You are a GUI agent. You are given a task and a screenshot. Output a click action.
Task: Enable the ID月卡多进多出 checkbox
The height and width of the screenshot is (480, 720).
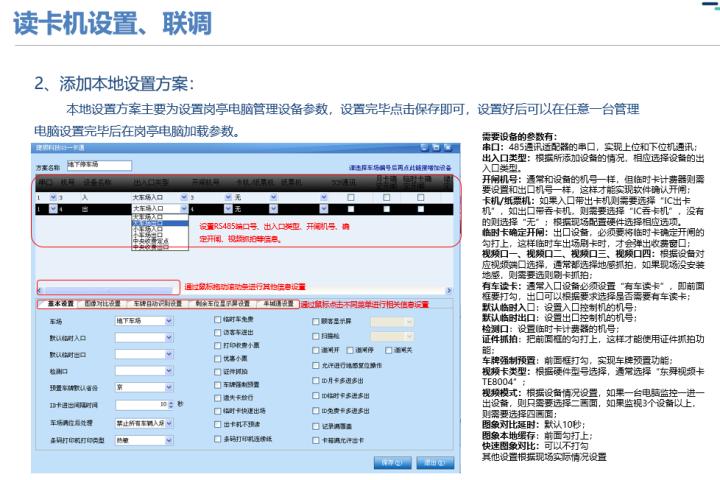pos(316,381)
